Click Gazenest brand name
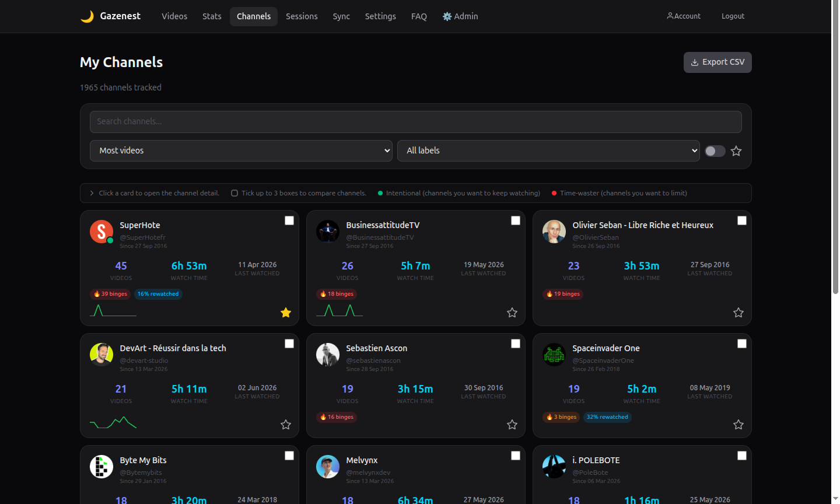The image size is (840, 504). (x=120, y=16)
